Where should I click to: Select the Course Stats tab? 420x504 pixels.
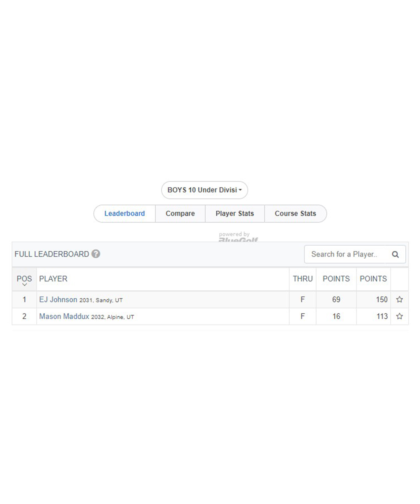point(295,213)
